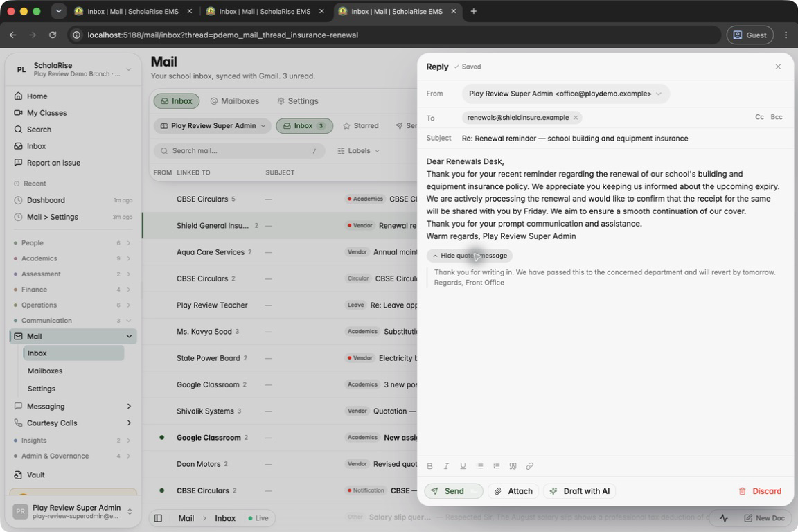Open browser three-dot menu
798x532 pixels.
tap(786, 35)
